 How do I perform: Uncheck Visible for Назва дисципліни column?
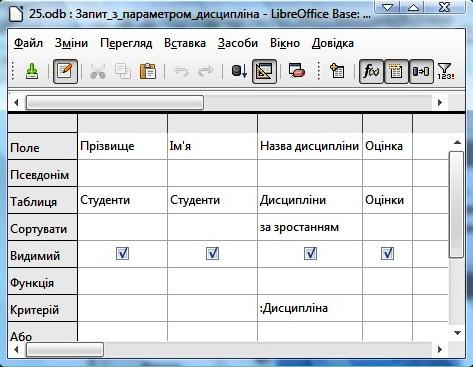(x=310, y=253)
